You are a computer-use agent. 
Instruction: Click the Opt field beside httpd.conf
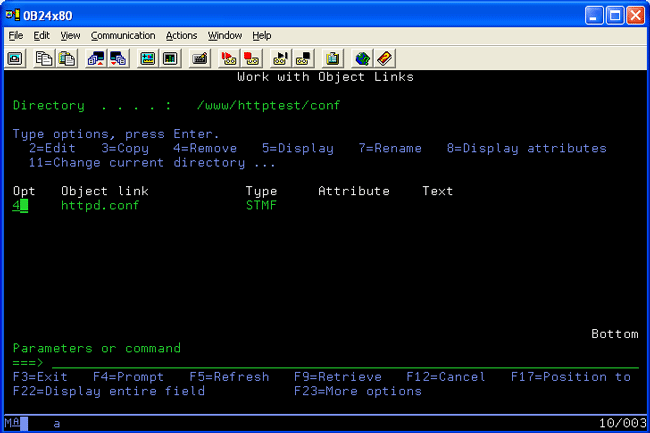click(20, 205)
